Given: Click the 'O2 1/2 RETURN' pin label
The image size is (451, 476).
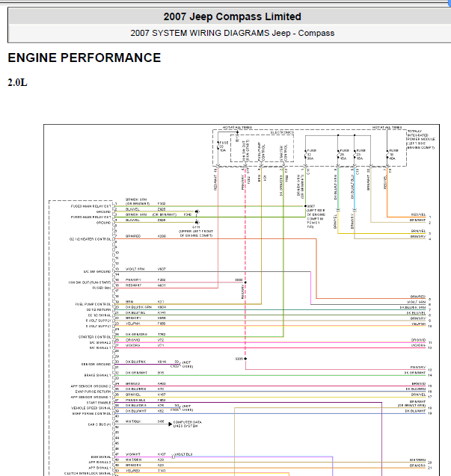Looking at the screenshot, I should tap(99, 309).
